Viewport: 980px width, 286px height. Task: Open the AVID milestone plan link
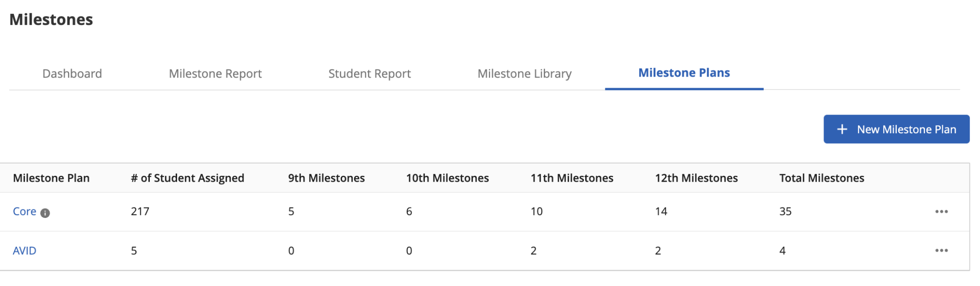pyautogui.click(x=24, y=251)
